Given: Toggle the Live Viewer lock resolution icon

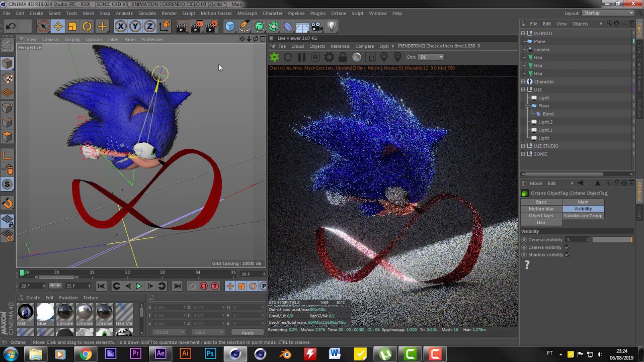Looking at the screenshot, I should [x=343, y=57].
